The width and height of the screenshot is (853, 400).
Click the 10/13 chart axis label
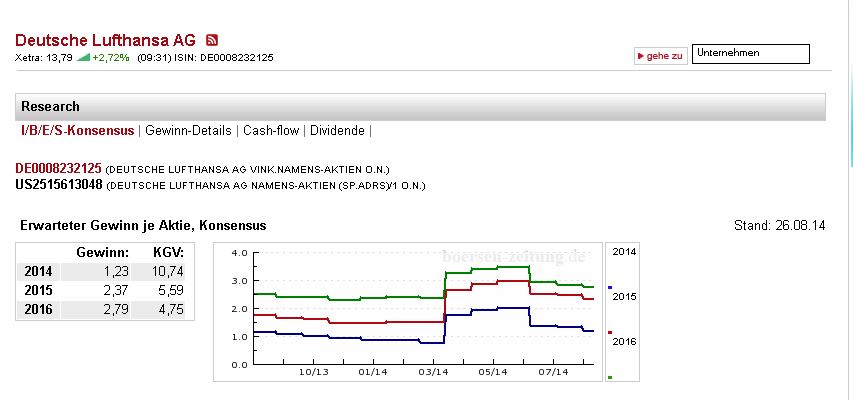click(x=313, y=372)
